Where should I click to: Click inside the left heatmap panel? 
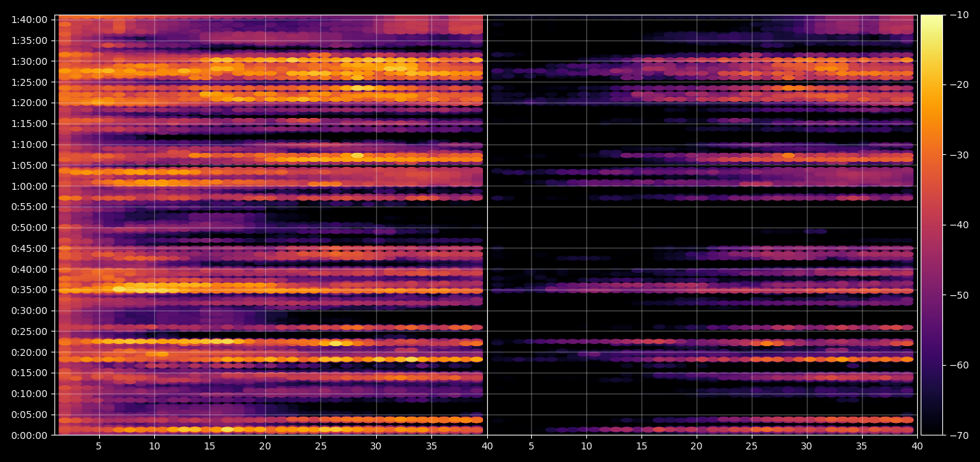pyautogui.click(x=272, y=225)
